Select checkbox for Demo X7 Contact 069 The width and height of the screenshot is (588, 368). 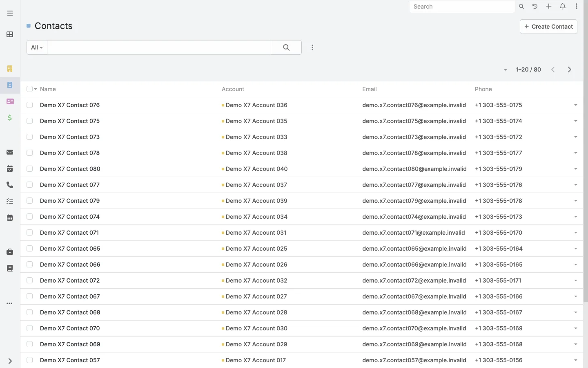coord(29,344)
